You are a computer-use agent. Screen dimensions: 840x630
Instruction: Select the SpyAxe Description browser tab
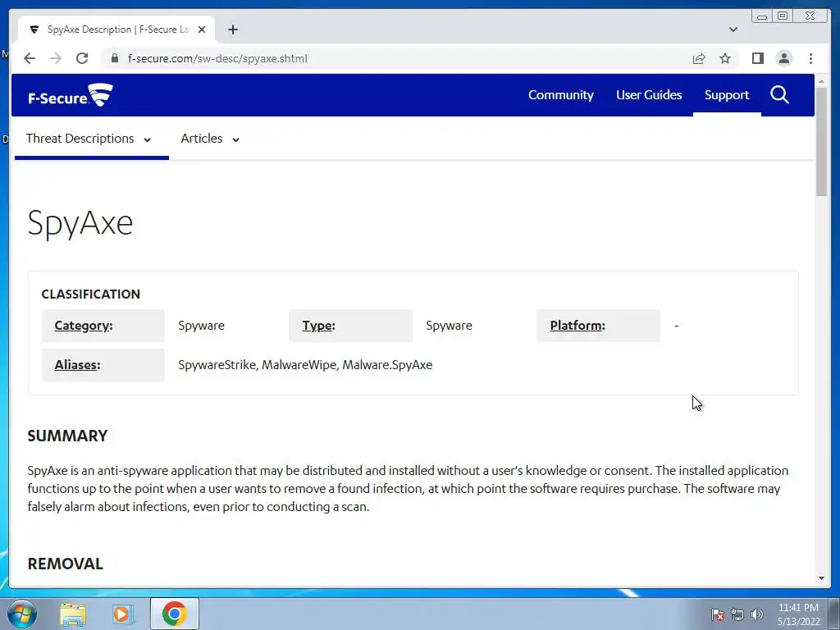pyautogui.click(x=116, y=30)
